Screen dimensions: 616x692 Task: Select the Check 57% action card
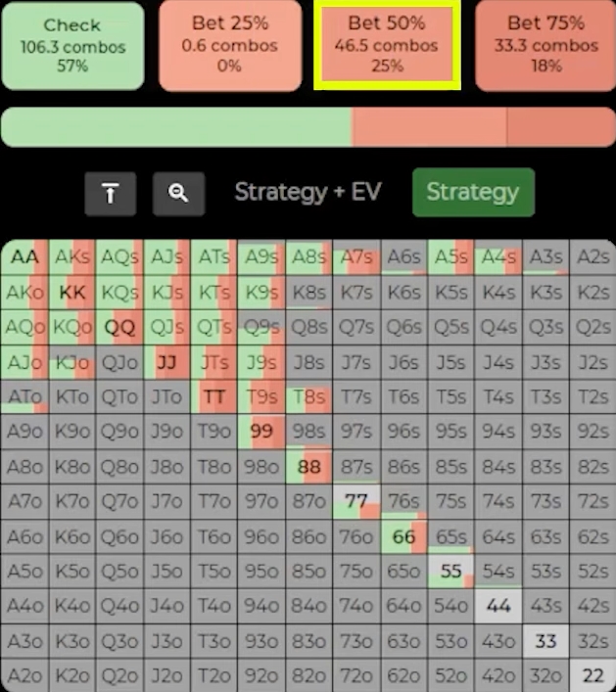[72, 45]
